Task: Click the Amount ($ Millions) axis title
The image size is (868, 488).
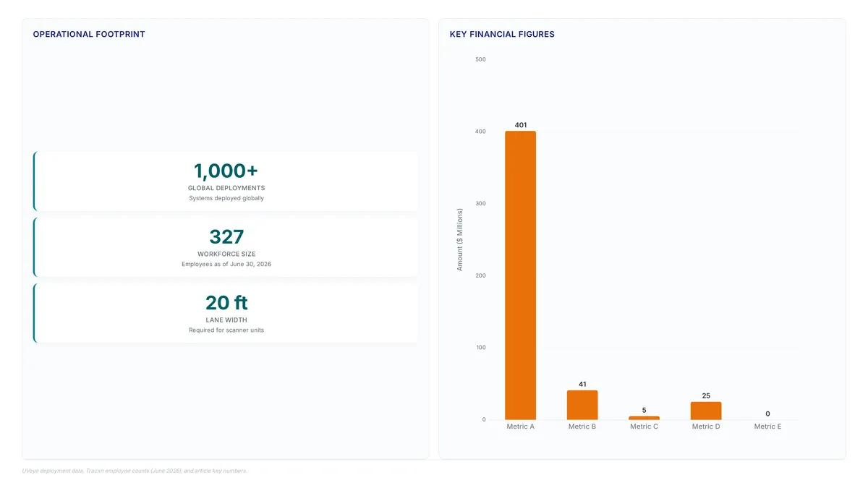Action: click(x=459, y=239)
